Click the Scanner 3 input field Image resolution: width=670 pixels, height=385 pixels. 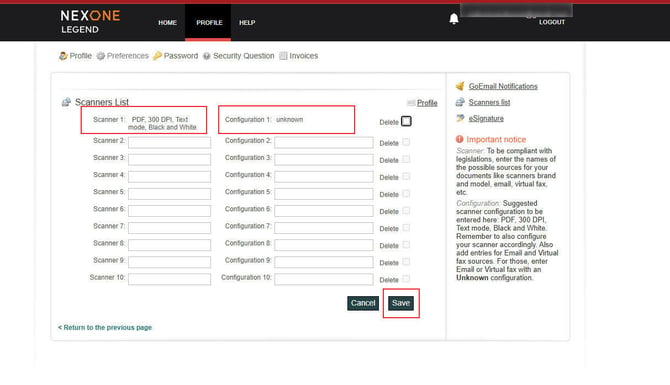(169, 159)
